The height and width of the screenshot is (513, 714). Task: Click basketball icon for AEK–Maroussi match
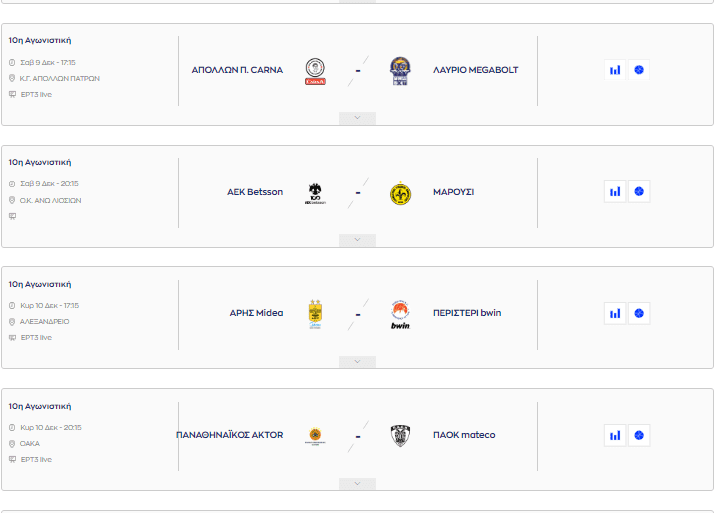[x=639, y=192]
